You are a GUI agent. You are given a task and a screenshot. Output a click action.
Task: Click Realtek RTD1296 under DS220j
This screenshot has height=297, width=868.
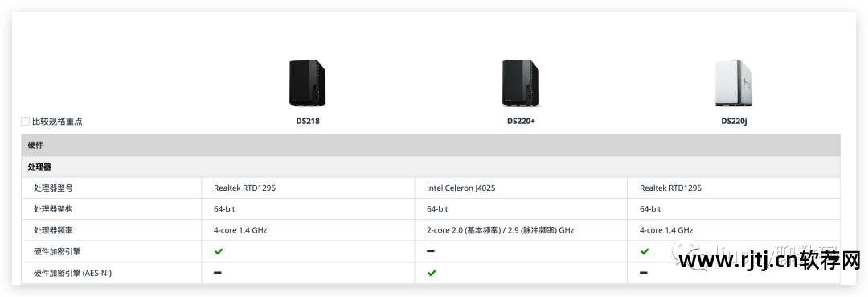click(670, 188)
